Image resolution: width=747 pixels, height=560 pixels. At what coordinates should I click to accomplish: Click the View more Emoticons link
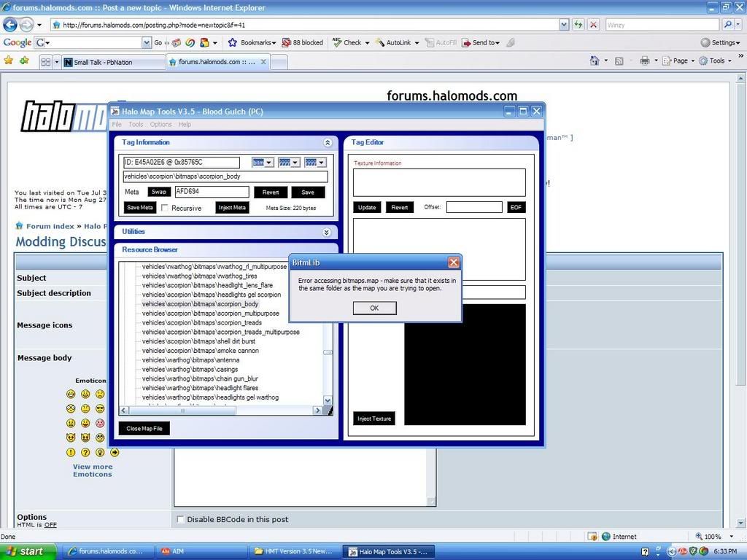click(x=93, y=470)
